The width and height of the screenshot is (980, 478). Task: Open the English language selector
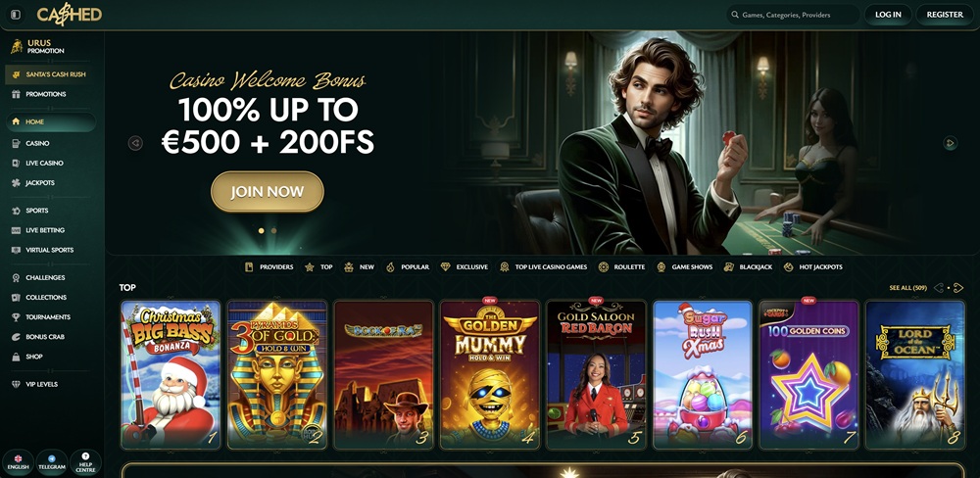point(18,462)
